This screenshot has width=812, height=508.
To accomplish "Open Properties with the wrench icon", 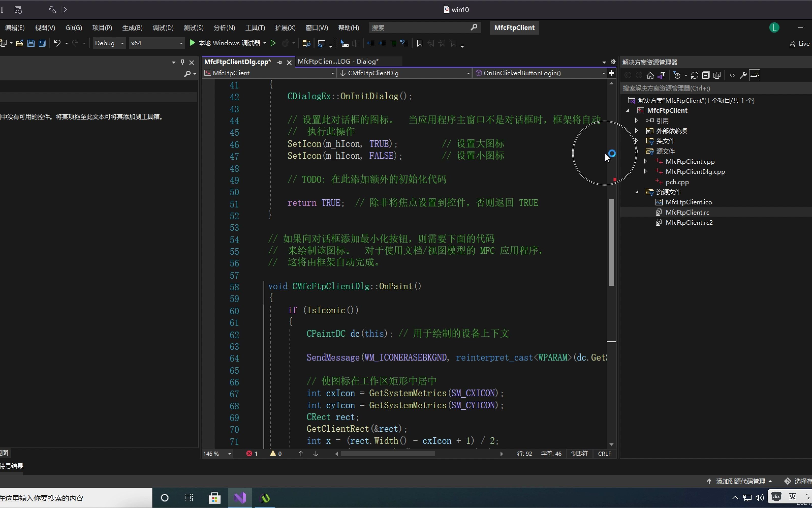I will [x=743, y=75].
